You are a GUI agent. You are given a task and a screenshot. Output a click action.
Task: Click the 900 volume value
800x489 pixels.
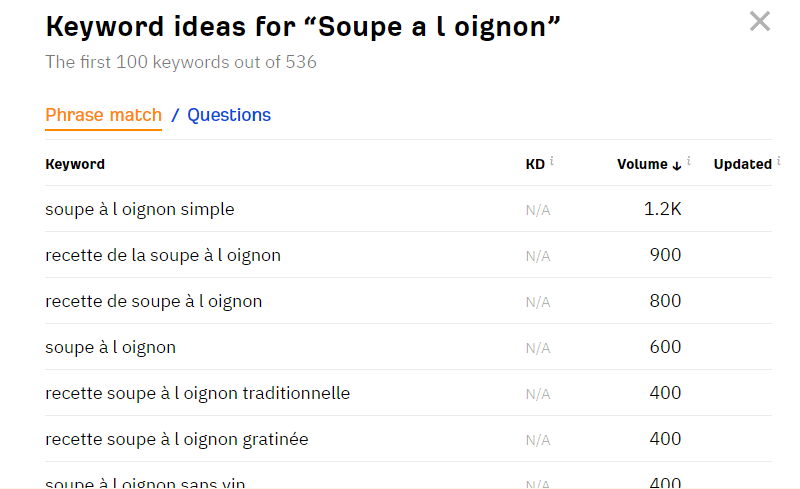tap(665, 255)
